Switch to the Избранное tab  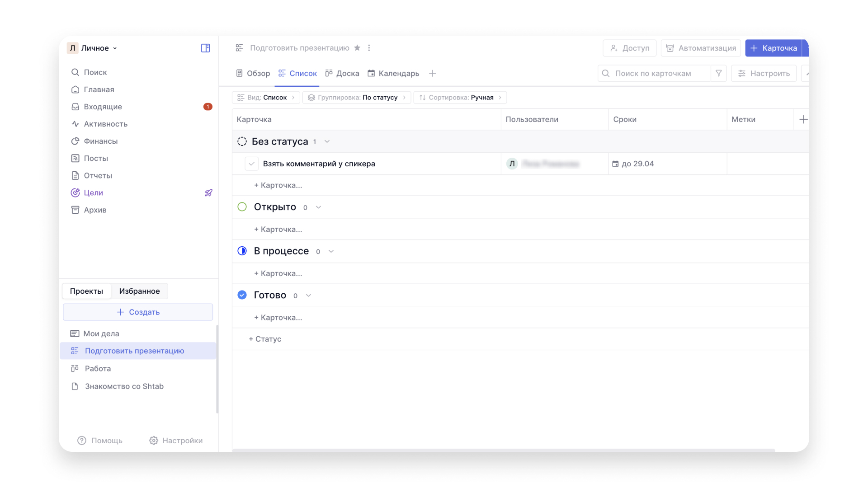click(139, 291)
